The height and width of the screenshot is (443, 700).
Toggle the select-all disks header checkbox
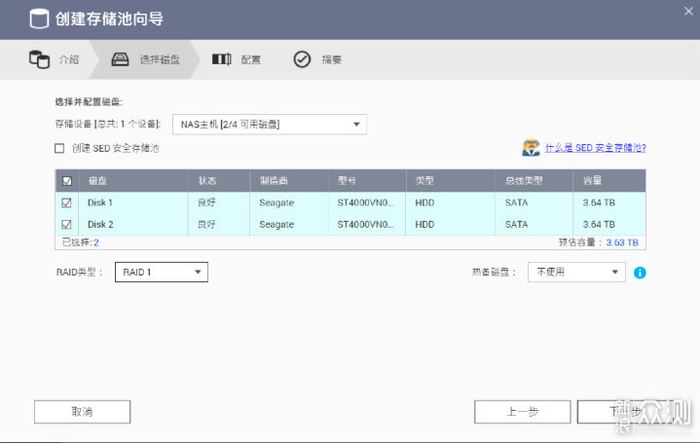67,181
